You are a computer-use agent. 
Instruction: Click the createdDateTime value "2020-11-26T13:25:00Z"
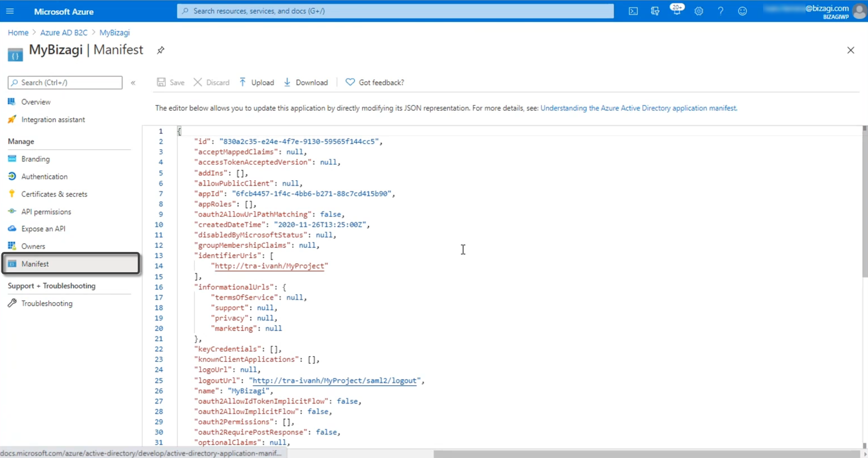[x=320, y=225]
